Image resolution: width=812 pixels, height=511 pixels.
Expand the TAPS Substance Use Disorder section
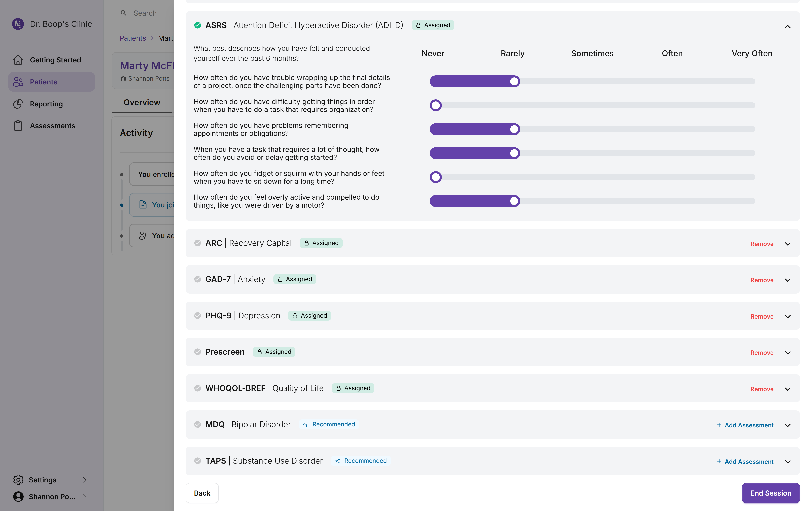tap(788, 462)
